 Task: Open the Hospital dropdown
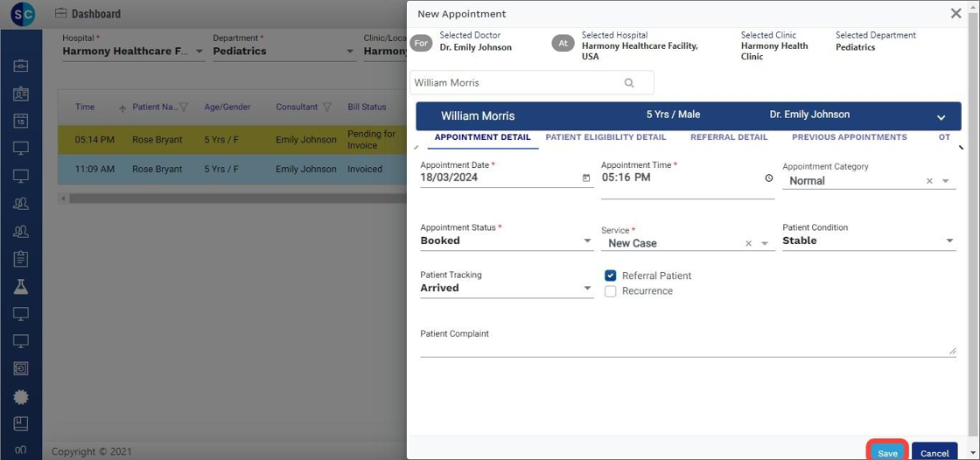134,52
